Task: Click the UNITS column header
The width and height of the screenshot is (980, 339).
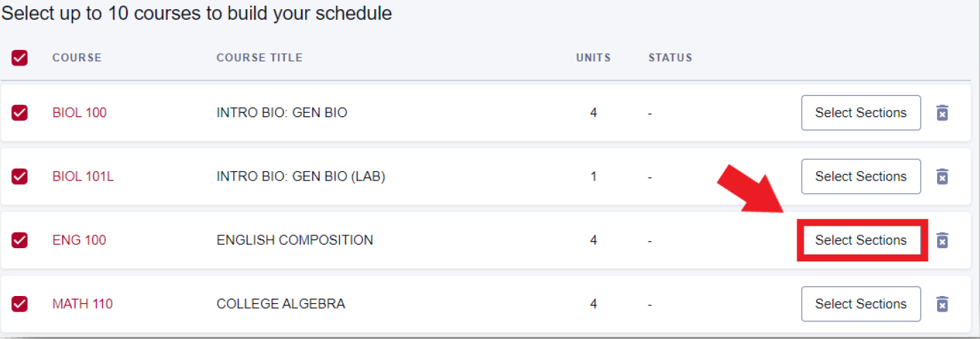Action: (594, 58)
